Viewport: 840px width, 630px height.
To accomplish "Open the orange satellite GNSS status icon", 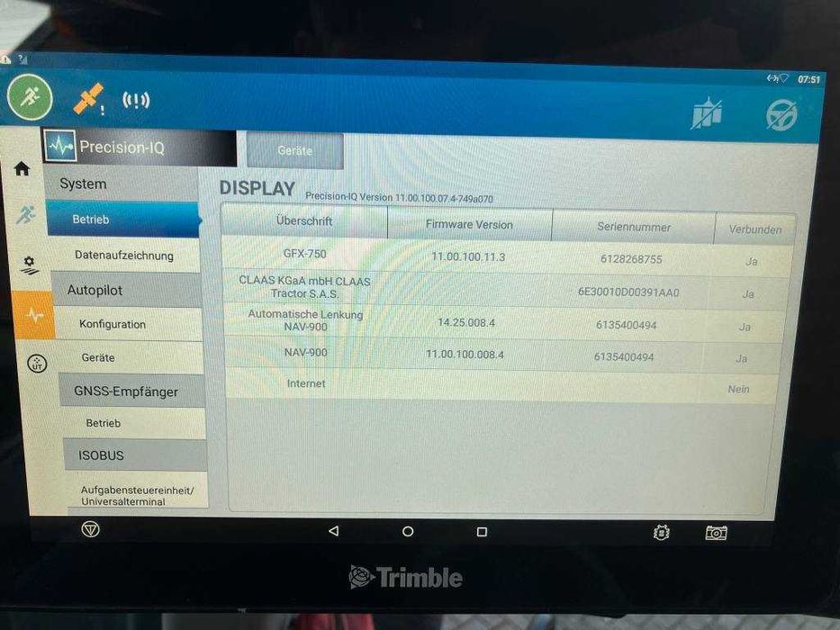I will pyautogui.click(x=89, y=99).
